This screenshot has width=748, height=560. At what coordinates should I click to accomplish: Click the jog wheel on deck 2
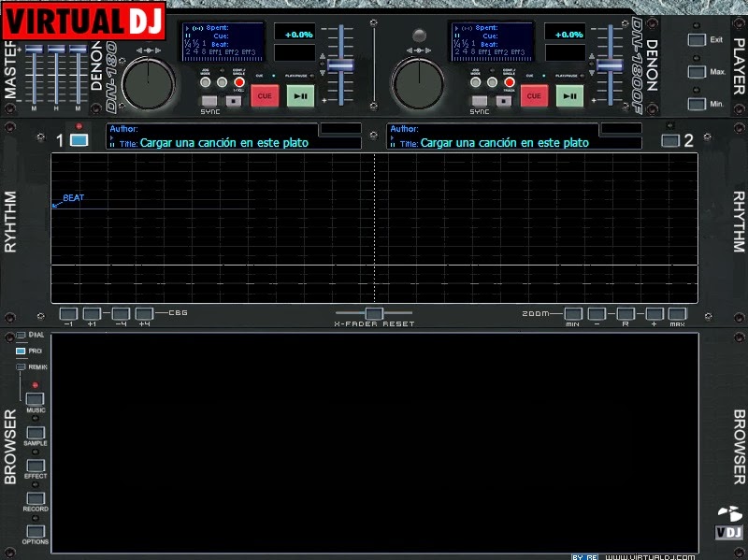coord(418,84)
